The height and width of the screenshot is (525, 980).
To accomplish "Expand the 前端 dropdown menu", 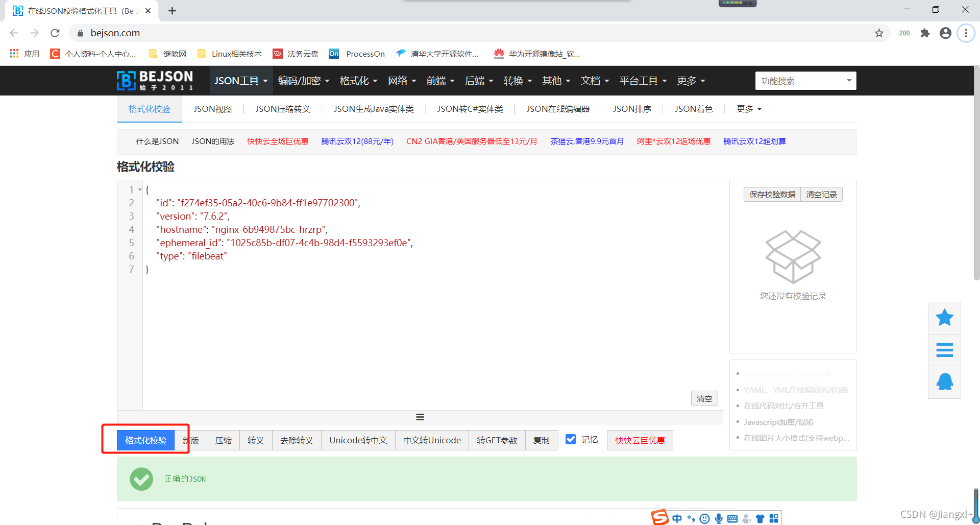I will pyautogui.click(x=440, y=81).
